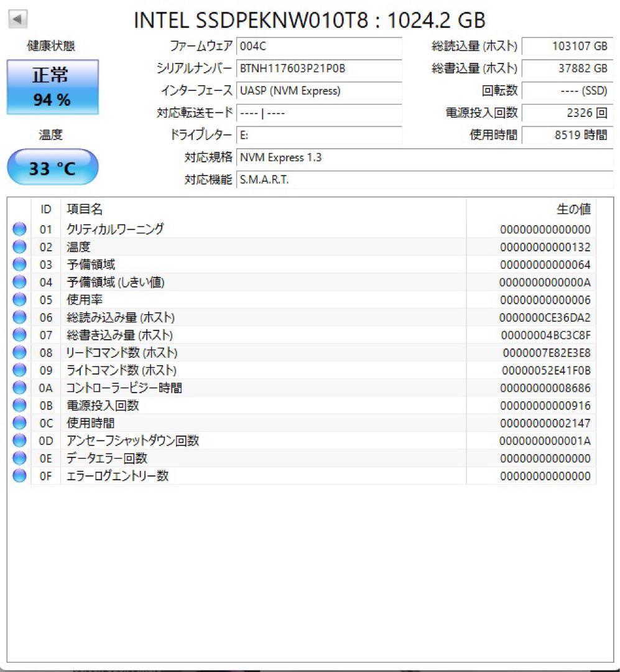This screenshot has height=672, width=620.
Task: Click the interface field UASP (NVM Express)
Action: click(x=319, y=91)
